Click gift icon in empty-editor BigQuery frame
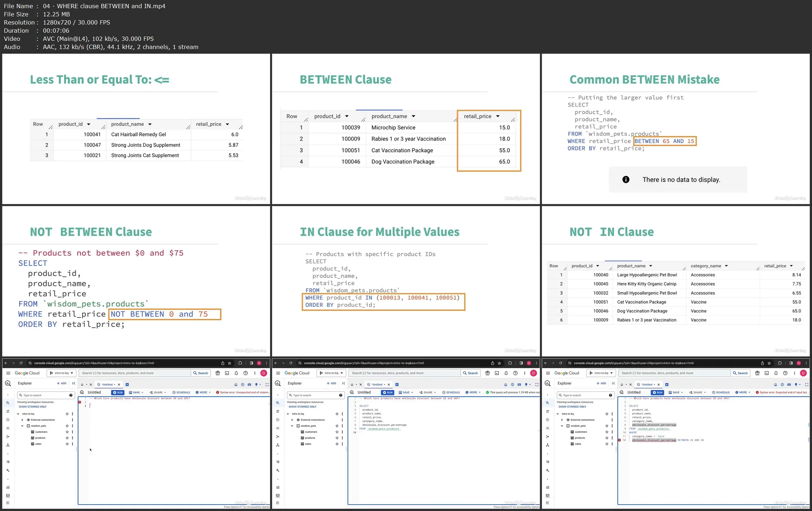The height and width of the screenshot is (511, 812). [218, 373]
